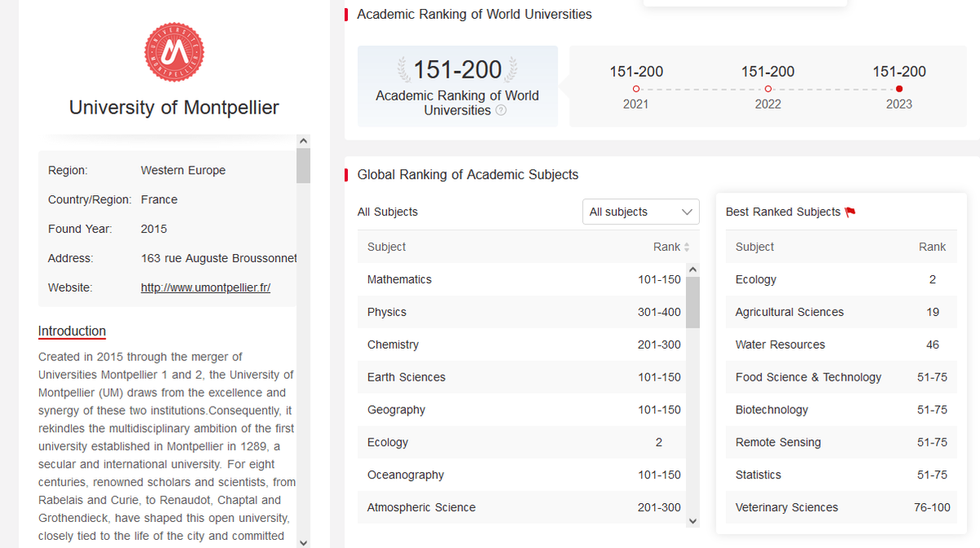
Task: Click the Subject header in Best Ranked Subjects
Action: (755, 247)
